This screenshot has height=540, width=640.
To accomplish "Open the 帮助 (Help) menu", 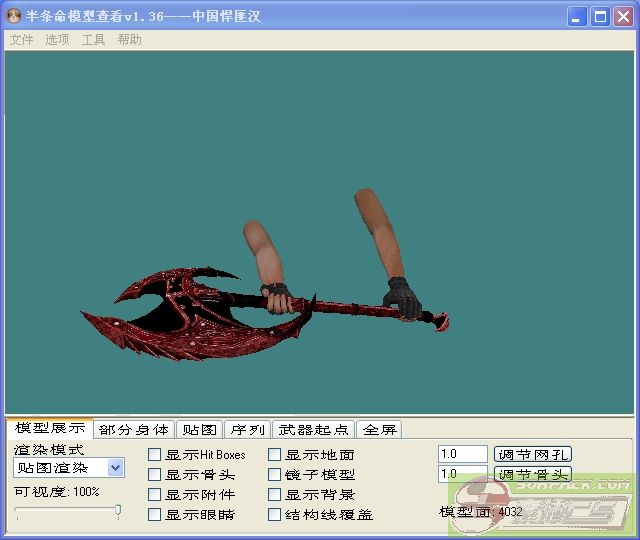I will [129, 40].
